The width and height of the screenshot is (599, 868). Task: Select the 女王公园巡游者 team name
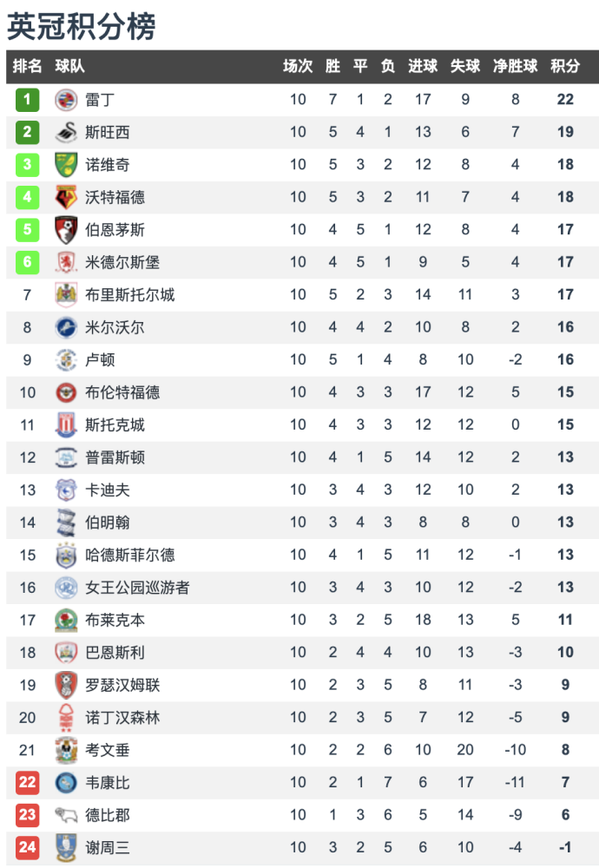click(137, 588)
